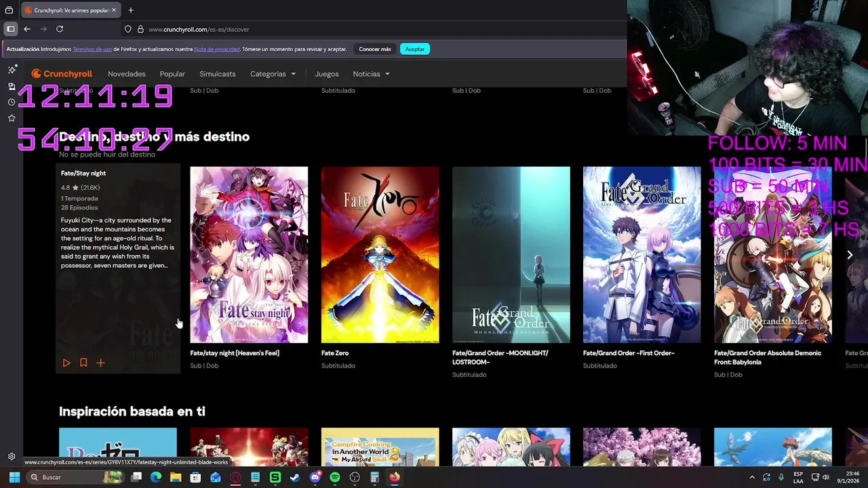
Task: Open Firefox View tab list icon
Action: tap(9, 10)
